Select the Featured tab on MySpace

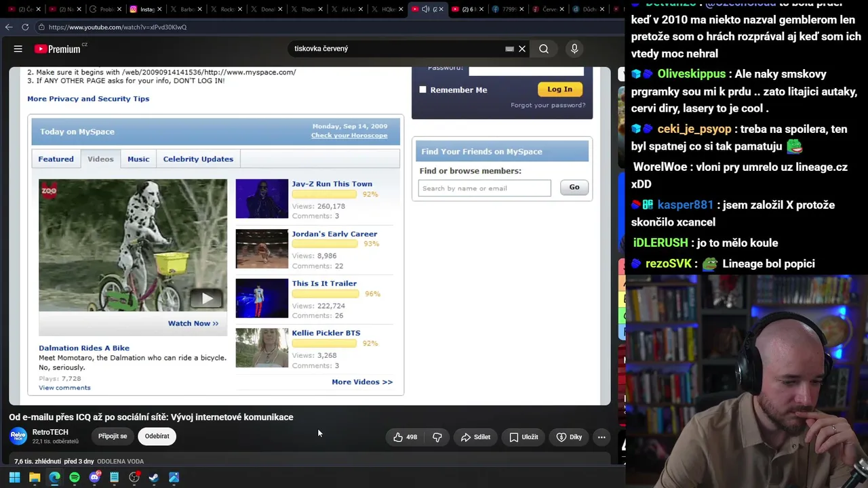56,159
